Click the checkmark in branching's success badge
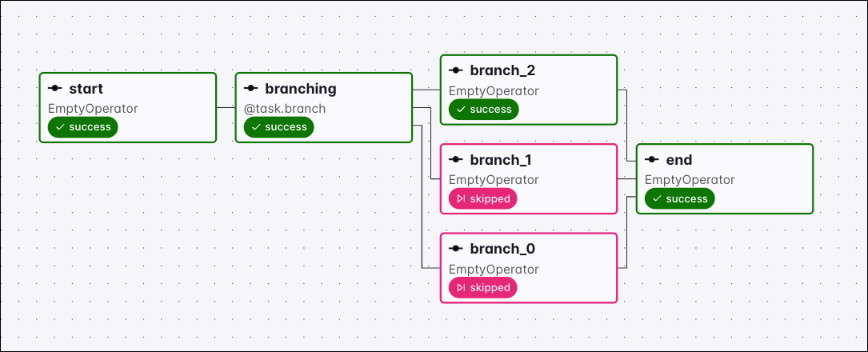 256,127
